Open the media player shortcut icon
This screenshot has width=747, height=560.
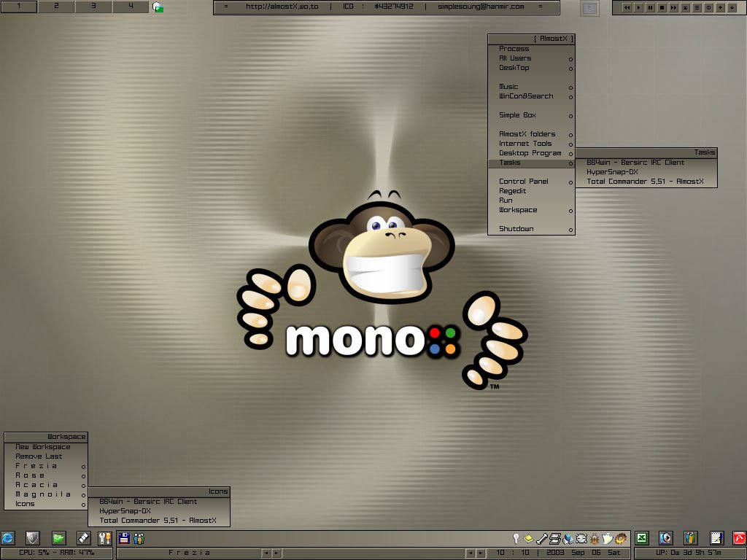[665, 538]
